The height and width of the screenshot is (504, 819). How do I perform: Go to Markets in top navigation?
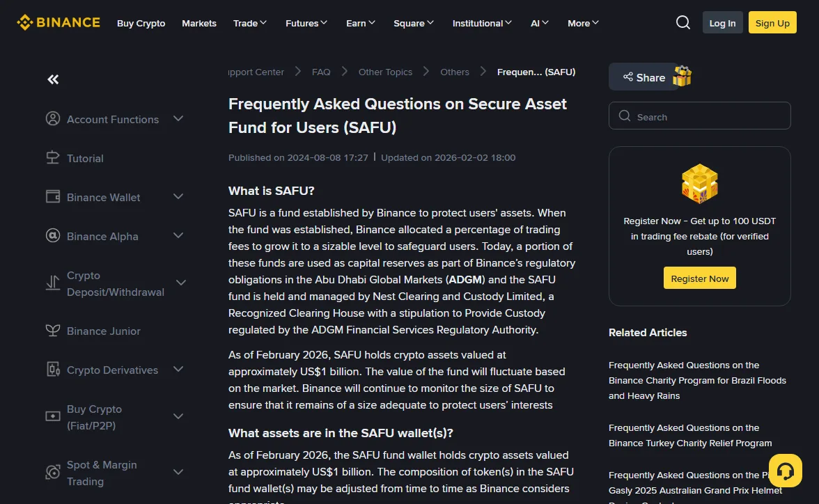coord(199,23)
